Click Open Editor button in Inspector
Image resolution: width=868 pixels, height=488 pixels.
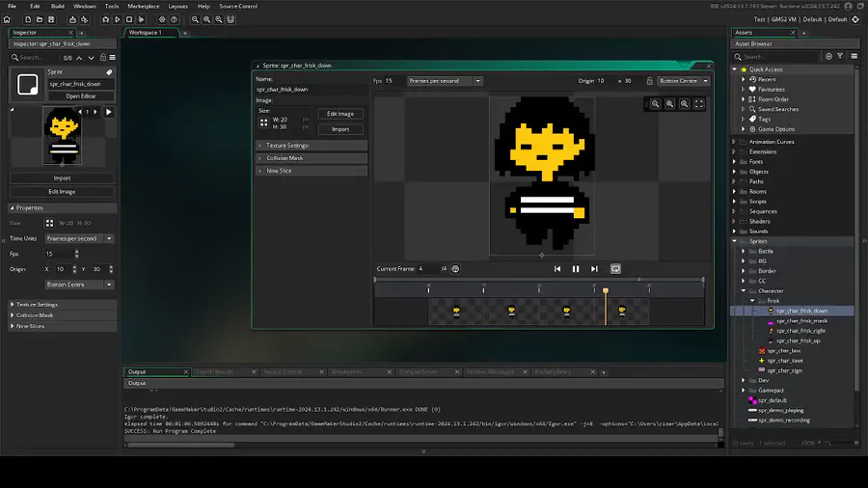click(81, 96)
